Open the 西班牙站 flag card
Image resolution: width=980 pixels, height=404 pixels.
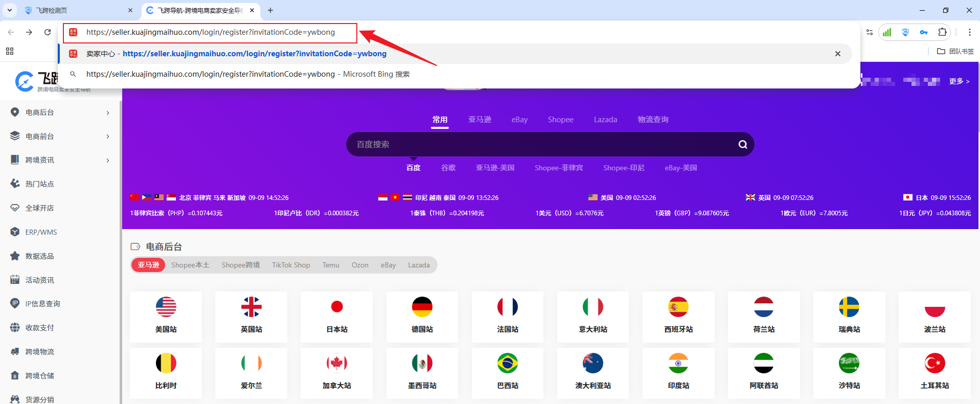(678, 317)
